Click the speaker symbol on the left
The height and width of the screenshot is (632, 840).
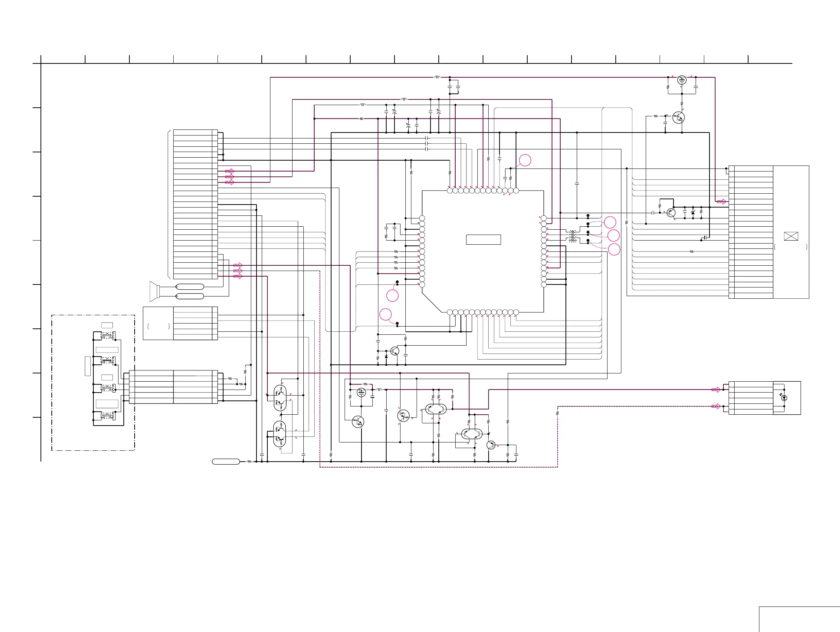154,292
